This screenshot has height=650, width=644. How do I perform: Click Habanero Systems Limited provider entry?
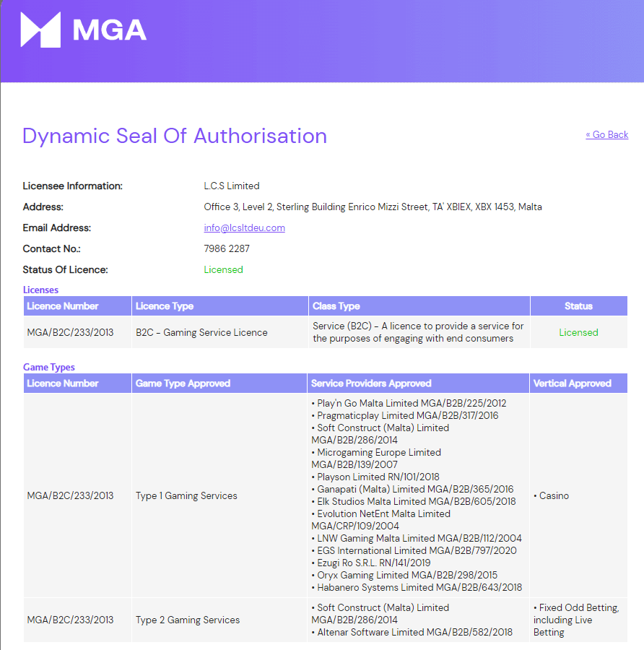417,588
